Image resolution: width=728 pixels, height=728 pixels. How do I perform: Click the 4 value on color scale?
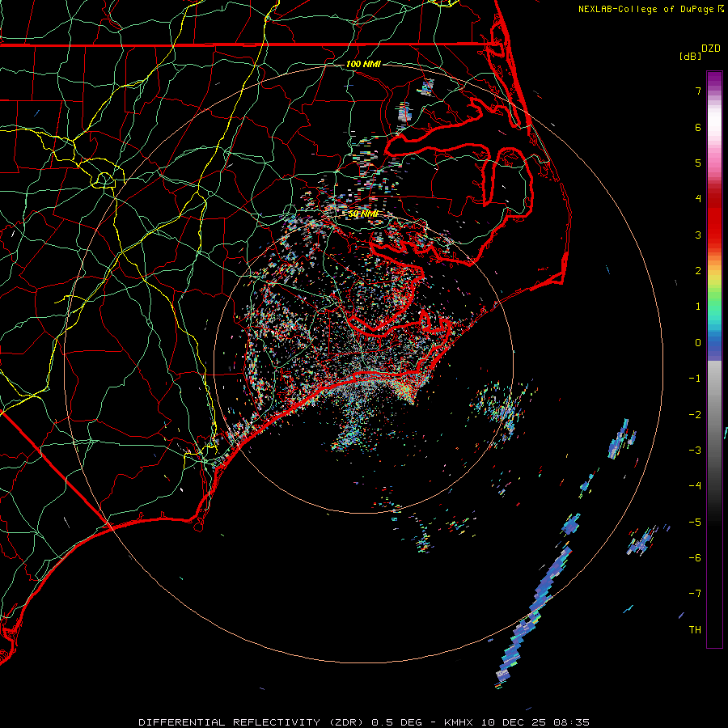click(x=698, y=199)
